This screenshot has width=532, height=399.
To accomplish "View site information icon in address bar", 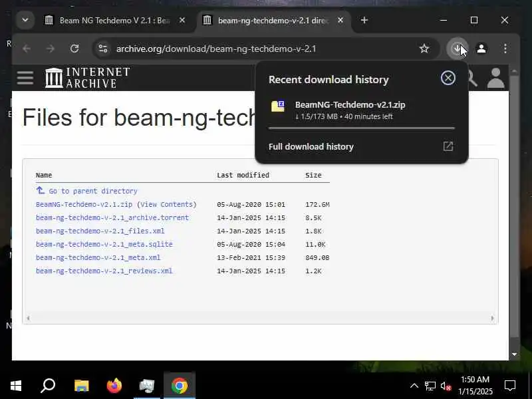I will [103, 49].
